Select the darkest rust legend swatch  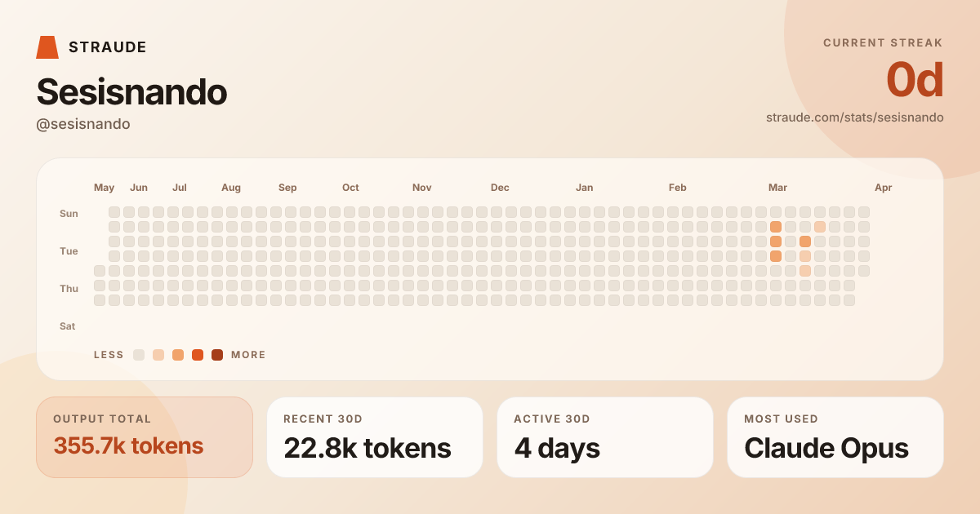click(x=217, y=355)
